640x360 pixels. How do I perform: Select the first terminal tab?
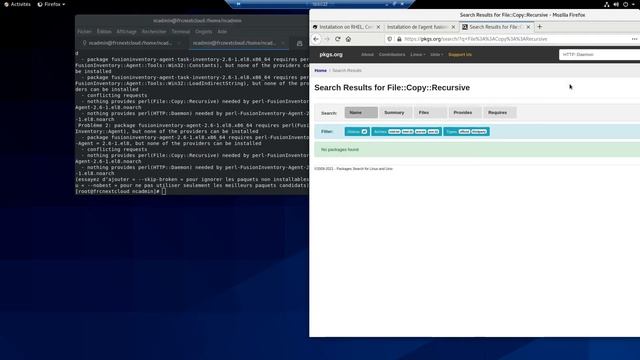tap(130, 43)
